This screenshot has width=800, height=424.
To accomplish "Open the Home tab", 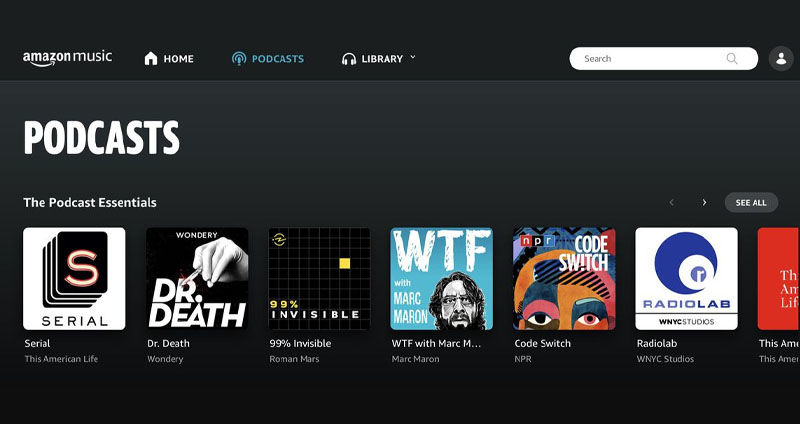I will [178, 59].
